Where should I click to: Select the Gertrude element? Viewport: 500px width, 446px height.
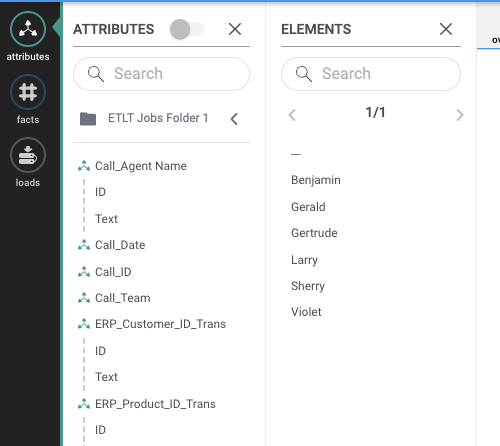click(314, 233)
